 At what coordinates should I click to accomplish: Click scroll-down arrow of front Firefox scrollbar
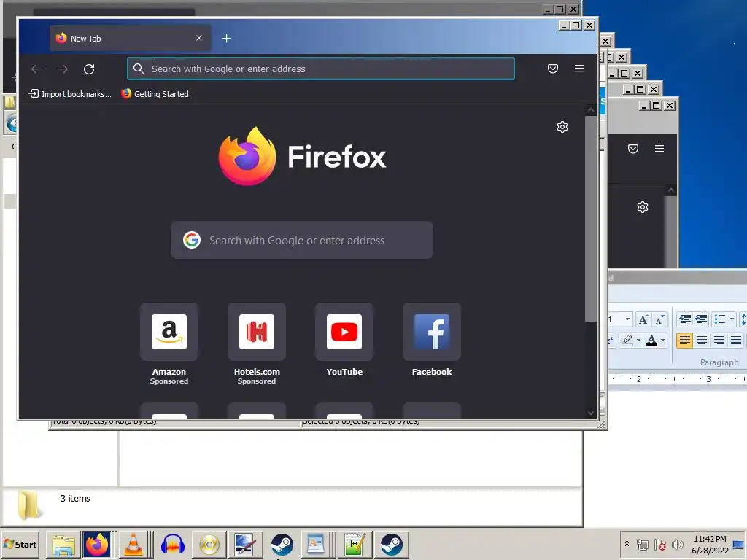(591, 413)
